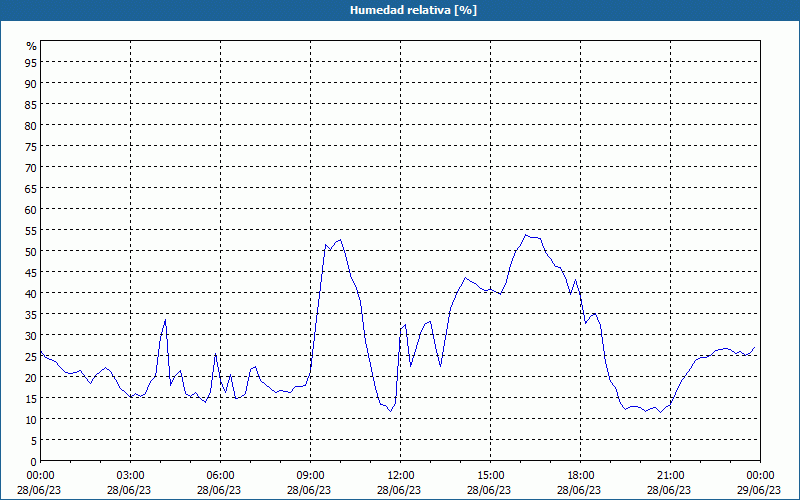Click the 29/06/23 date label
Image resolution: width=800 pixels, height=500 pixels.
pyautogui.click(x=759, y=490)
